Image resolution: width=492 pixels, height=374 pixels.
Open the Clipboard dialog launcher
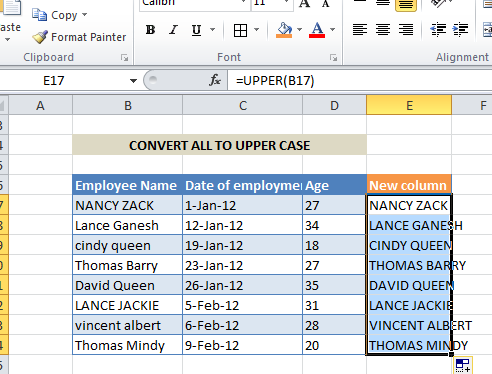[x=125, y=58]
